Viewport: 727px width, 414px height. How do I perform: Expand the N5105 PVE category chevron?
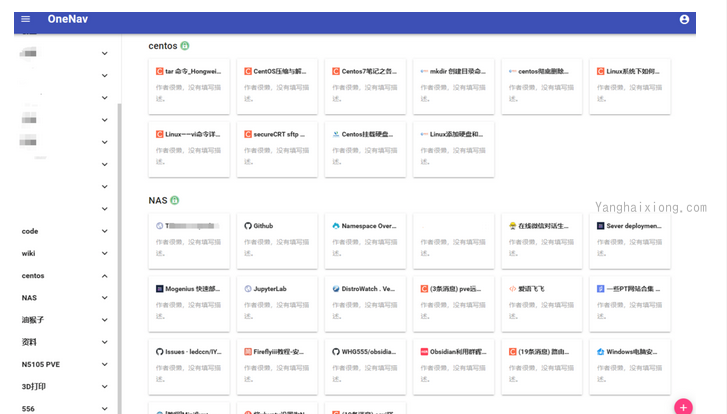pos(105,364)
